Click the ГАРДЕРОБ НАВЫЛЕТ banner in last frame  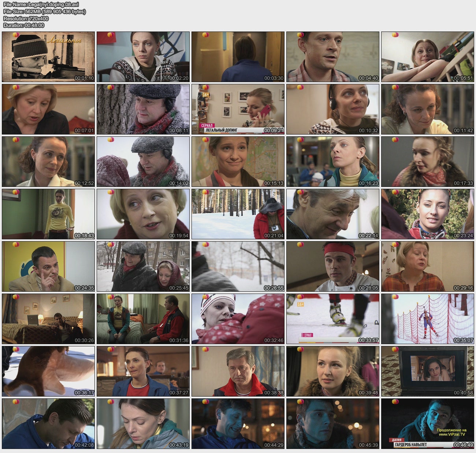coord(411,445)
